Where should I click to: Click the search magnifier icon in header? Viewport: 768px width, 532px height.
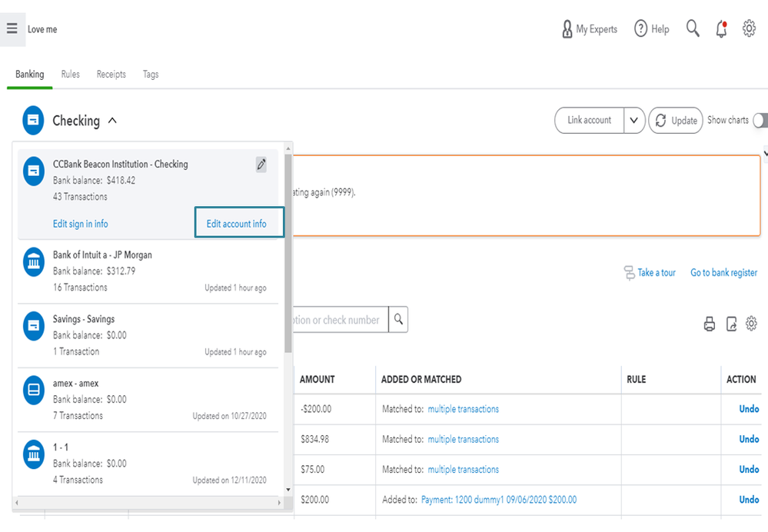693,29
